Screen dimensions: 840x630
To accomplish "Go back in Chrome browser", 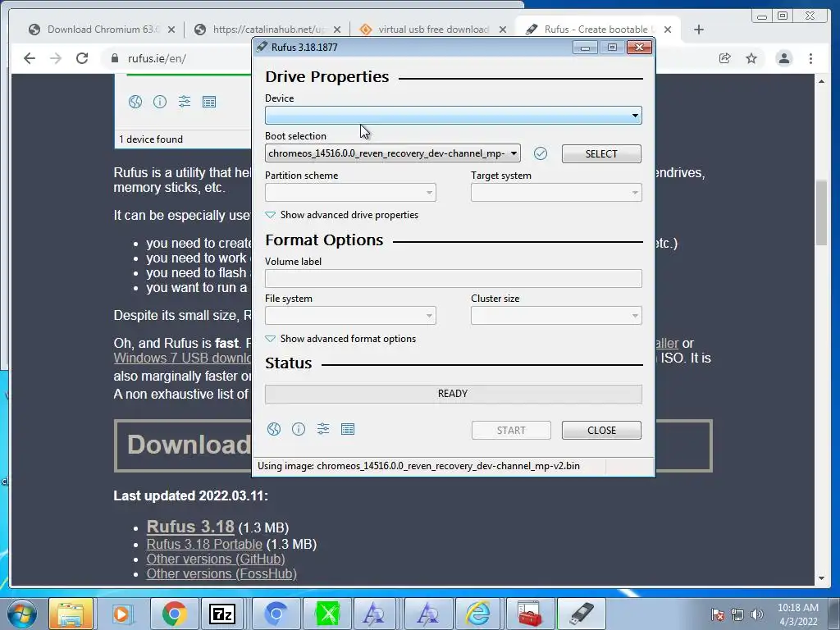I will pyautogui.click(x=30, y=58).
